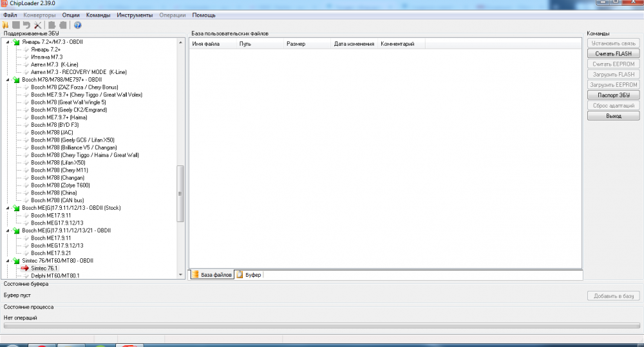The image size is (644, 347).
Task: Click the ECU tree scrollbar down arrow
Action: [x=180, y=275]
